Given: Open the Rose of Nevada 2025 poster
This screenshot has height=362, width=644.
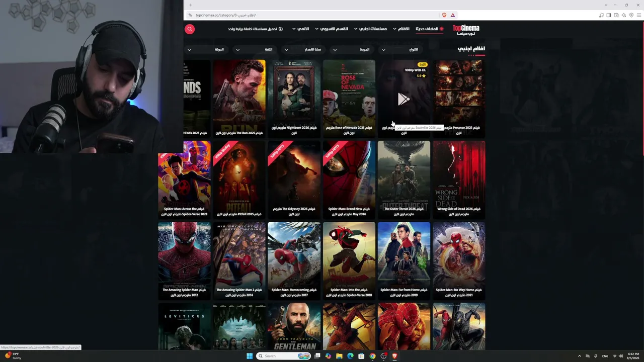Looking at the screenshot, I should pyautogui.click(x=349, y=98).
